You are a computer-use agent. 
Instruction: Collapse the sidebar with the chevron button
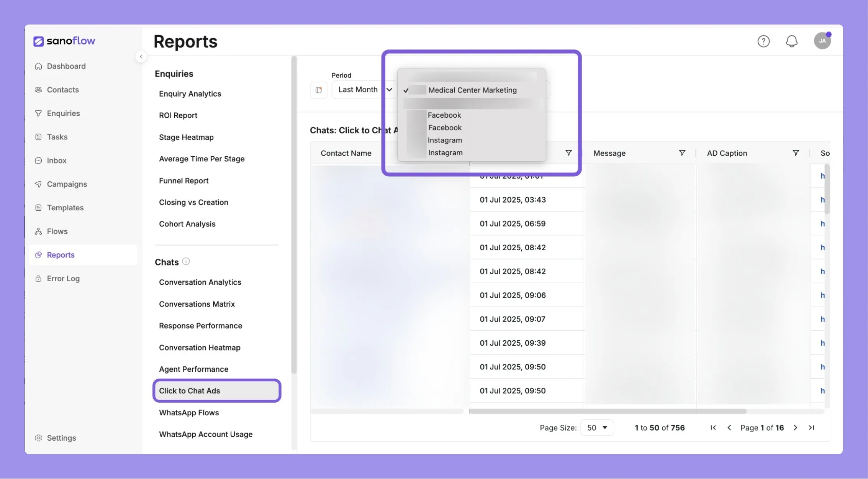click(141, 57)
